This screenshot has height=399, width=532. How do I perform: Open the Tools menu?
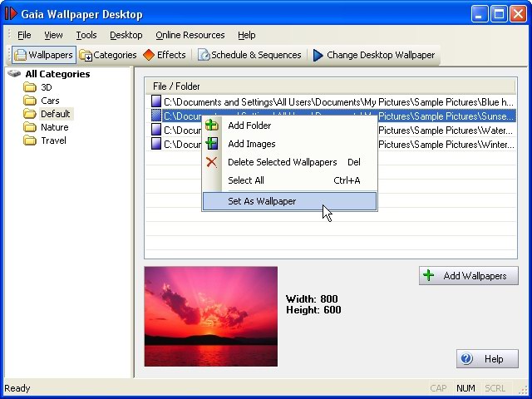[x=86, y=35]
